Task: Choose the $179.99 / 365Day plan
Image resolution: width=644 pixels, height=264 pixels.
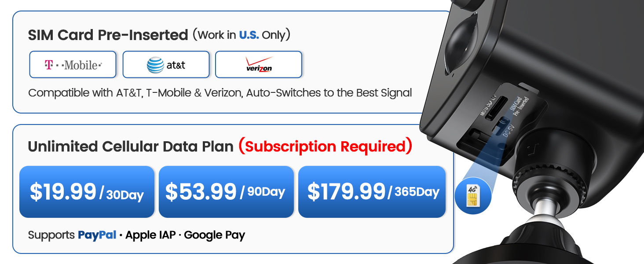Action: tap(372, 192)
